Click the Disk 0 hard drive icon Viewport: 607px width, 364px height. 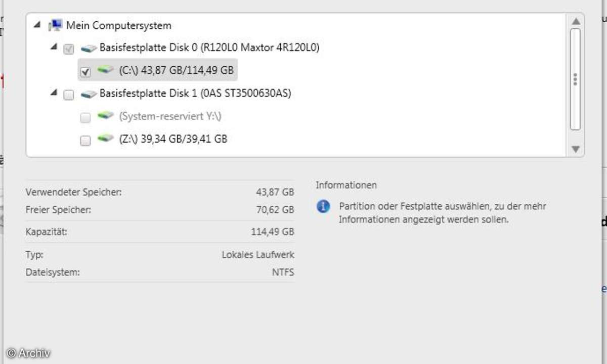point(89,49)
